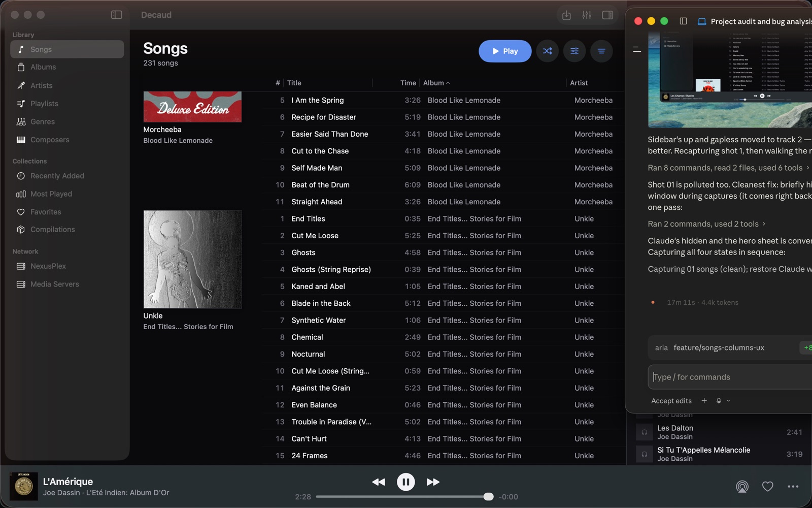Click the headphone icon beside Les Dalton
The image size is (812, 508).
click(644, 432)
